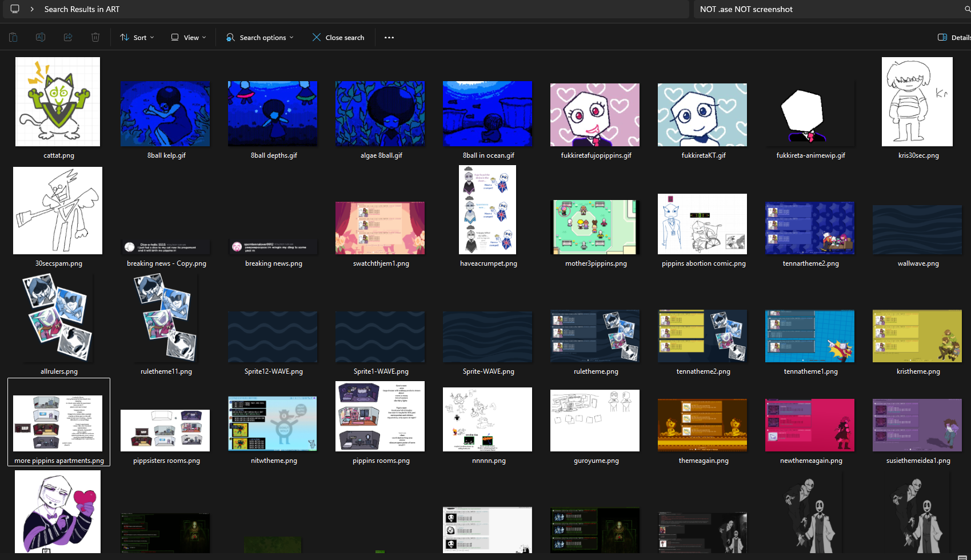Click the file name "susiethemeidea1.png"

tap(918, 461)
